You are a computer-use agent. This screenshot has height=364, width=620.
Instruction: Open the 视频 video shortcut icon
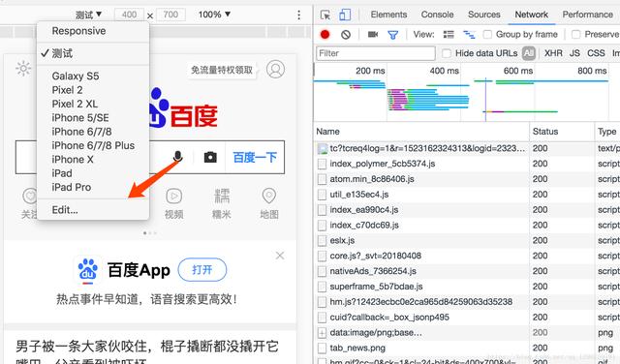174,204
